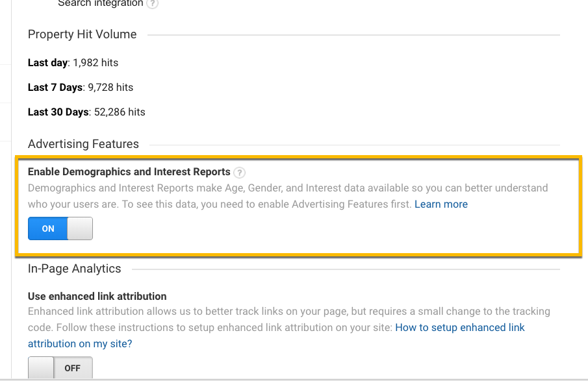588x381 pixels.
Task: Select Last 7 Days 9,728 hits text
Action: pos(80,88)
